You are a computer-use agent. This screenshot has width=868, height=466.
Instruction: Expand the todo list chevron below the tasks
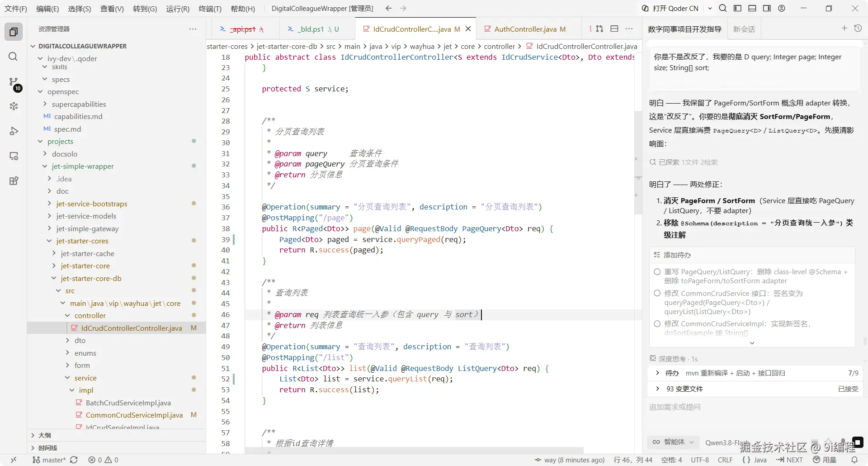point(752,343)
